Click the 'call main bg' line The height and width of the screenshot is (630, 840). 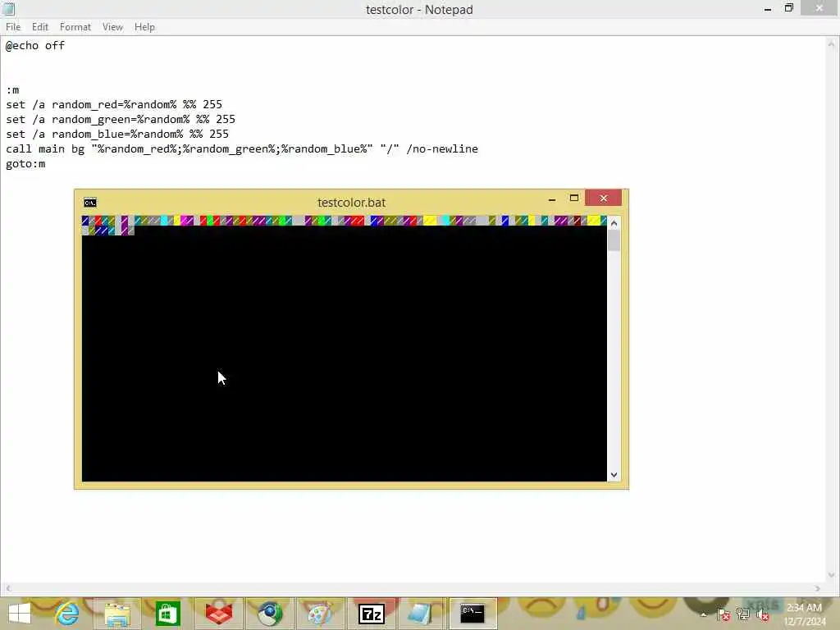tap(242, 149)
